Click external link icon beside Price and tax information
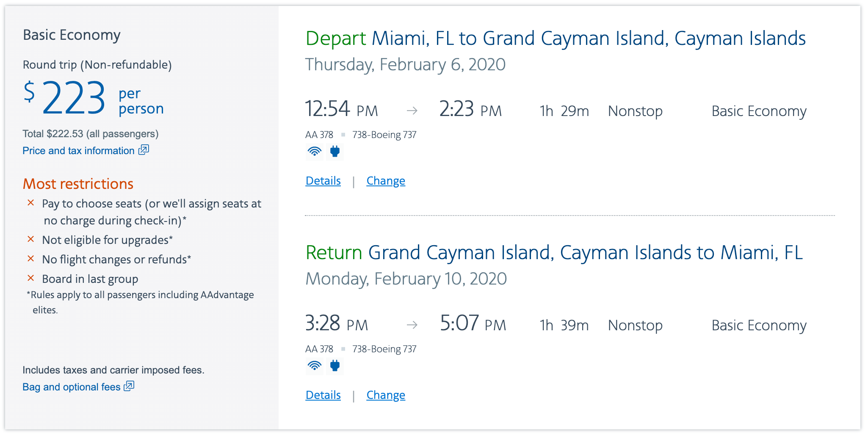The image size is (868, 437). point(144,150)
